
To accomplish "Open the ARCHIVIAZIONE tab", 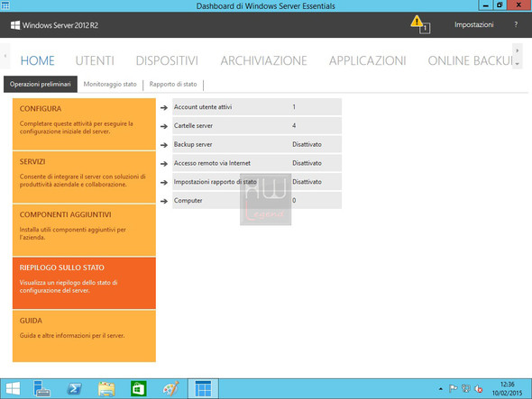I will pos(263,60).
